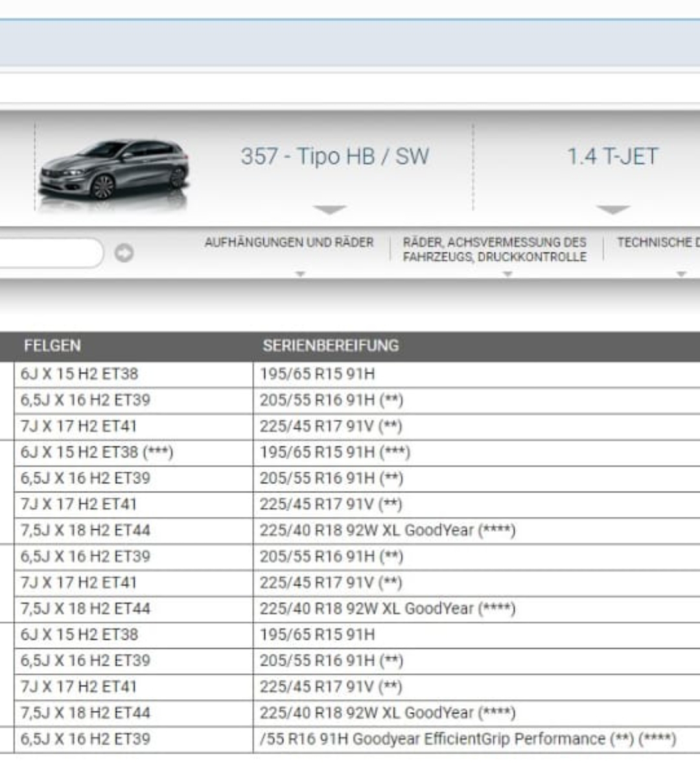
Task: Click the bottom row 6,5J X 16 H2 ET39 cell
Action: [85, 739]
